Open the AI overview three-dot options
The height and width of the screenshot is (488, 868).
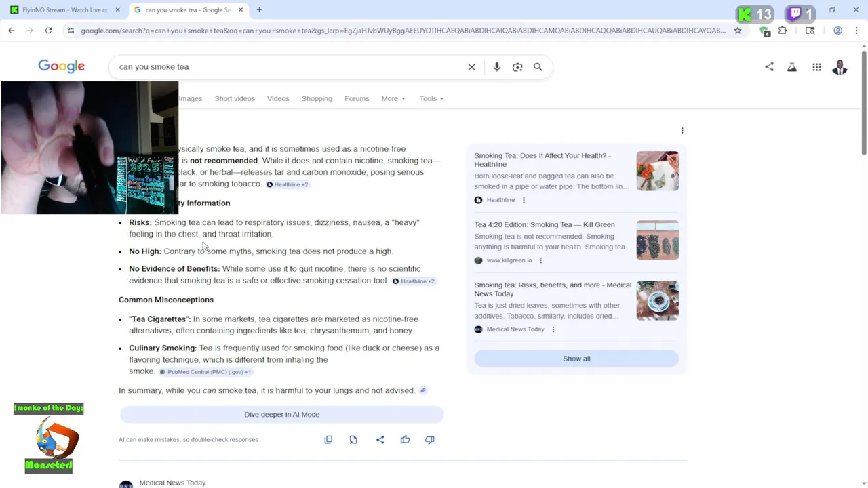pyautogui.click(x=682, y=130)
